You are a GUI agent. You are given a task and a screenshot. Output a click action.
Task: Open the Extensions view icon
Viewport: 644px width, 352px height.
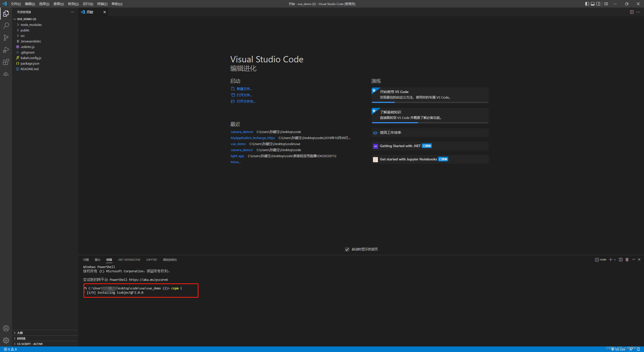(x=6, y=62)
